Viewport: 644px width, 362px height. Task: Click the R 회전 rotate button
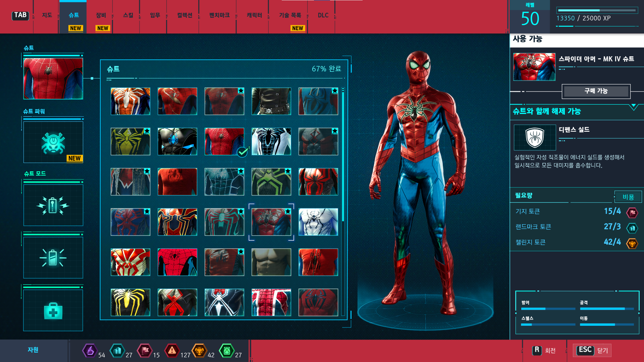point(544,350)
